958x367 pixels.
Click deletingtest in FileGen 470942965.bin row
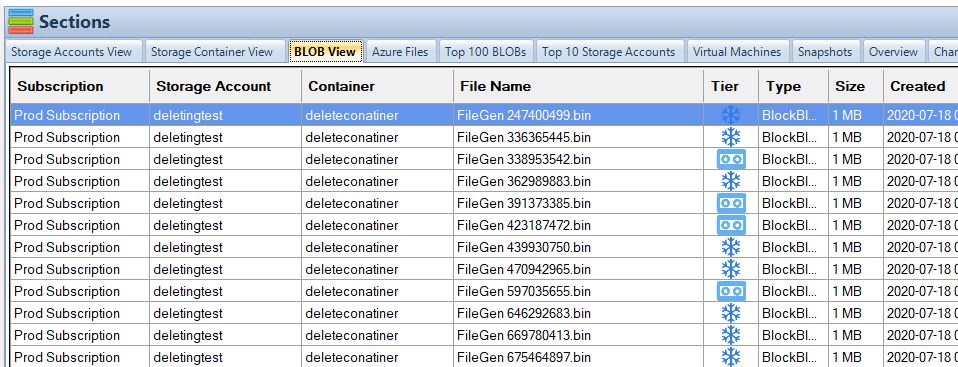(188, 269)
